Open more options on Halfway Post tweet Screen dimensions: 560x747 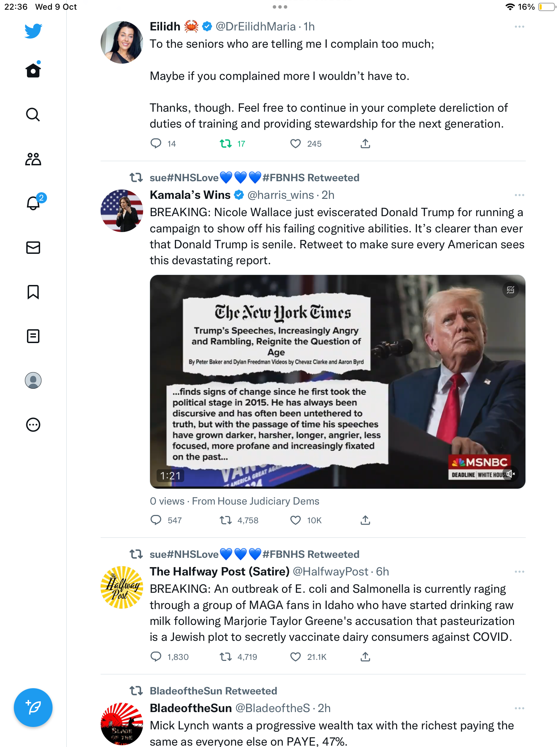click(x=520, y=572)
